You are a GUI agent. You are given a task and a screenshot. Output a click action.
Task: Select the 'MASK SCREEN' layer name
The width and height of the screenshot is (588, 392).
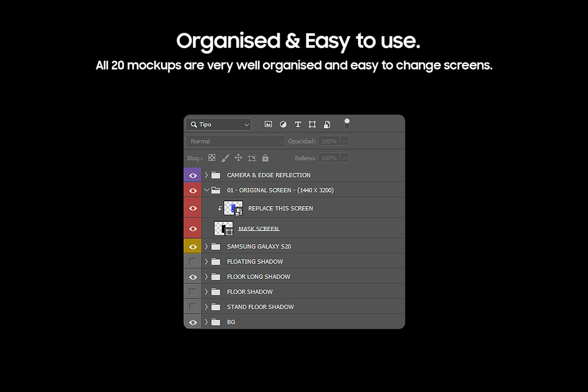[x=259, y=228]
